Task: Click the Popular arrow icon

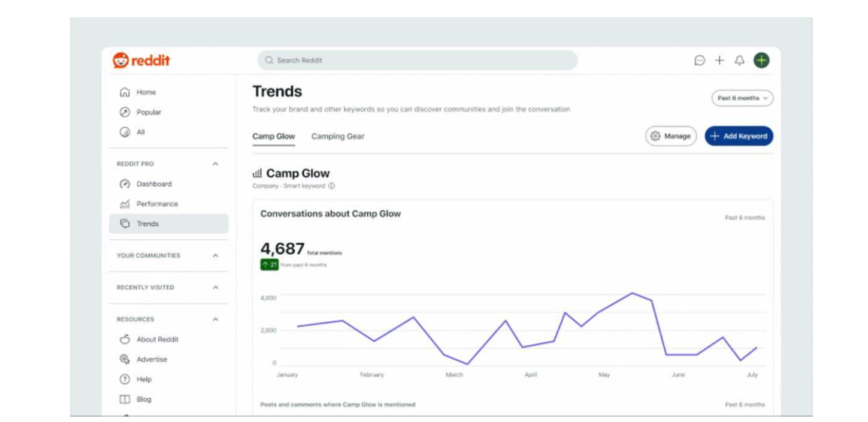Action: pos(125,112)
